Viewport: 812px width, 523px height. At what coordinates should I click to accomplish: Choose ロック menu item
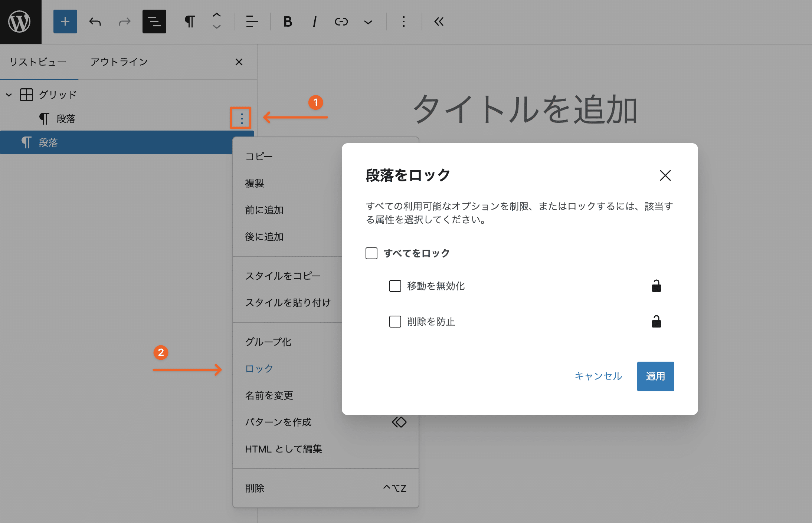[259, 369]
